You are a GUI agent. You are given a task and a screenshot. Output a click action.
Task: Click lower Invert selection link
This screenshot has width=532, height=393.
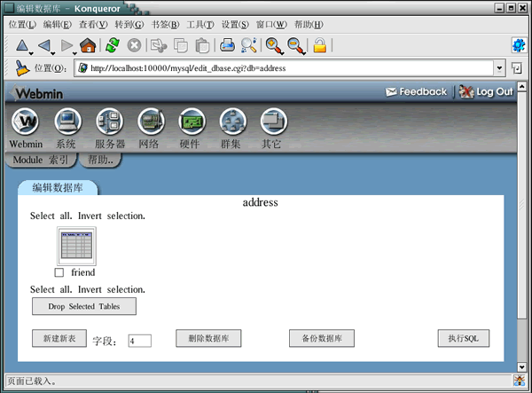pos(112,289)
